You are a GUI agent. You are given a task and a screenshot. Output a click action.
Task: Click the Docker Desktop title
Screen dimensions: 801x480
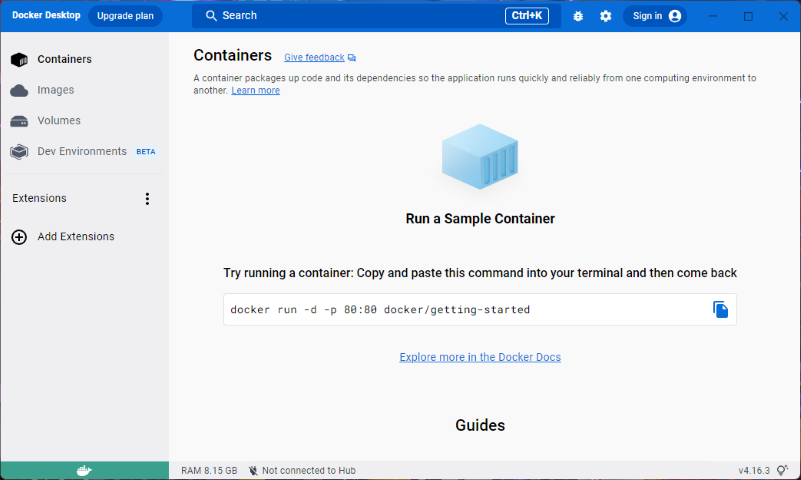46,15
